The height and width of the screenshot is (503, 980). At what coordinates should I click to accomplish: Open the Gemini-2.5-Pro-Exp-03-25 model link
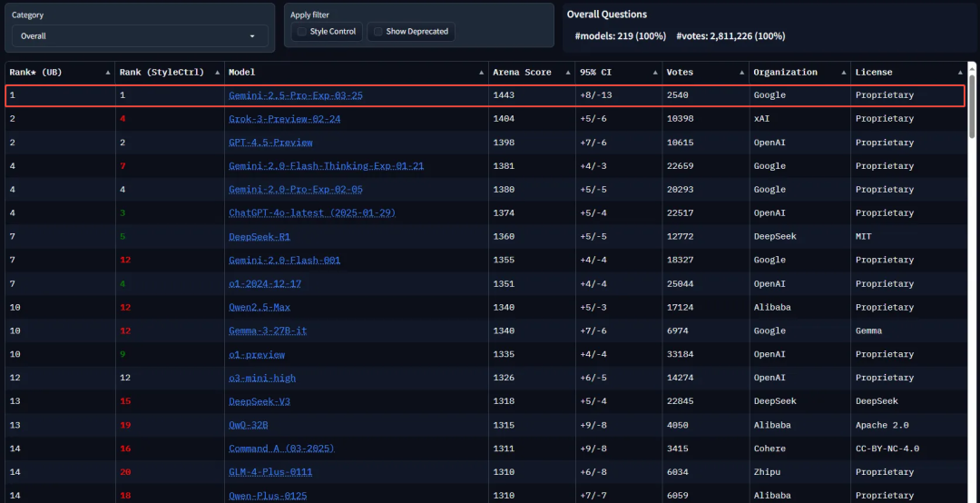pos(296,95)
